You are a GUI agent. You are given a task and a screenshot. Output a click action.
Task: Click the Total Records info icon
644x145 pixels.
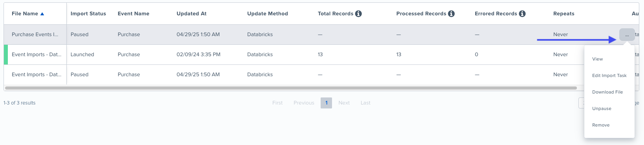[358, 14]
